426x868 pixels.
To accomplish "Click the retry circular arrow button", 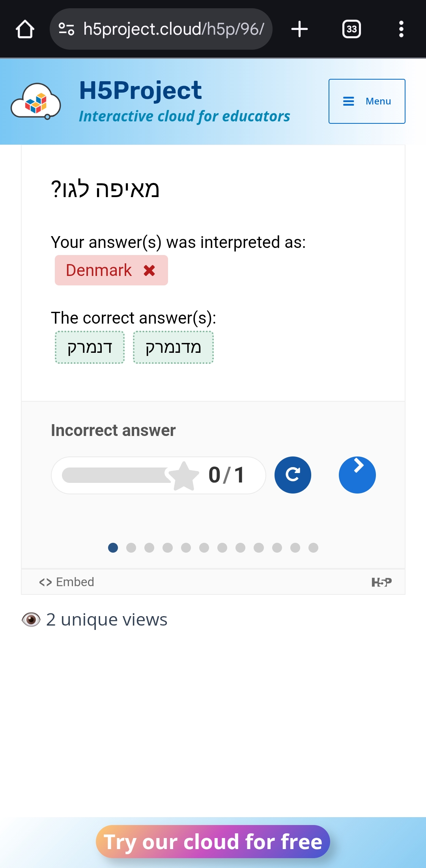I will click(x=293, y=475).
